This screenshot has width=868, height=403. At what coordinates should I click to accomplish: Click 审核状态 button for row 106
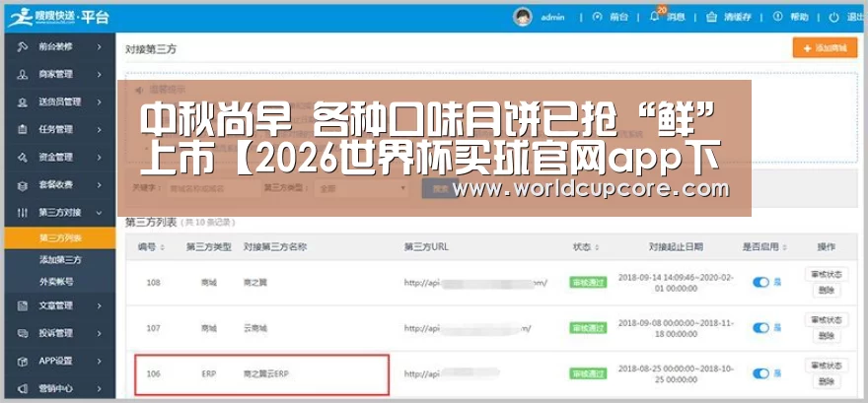tap(826, 366)
